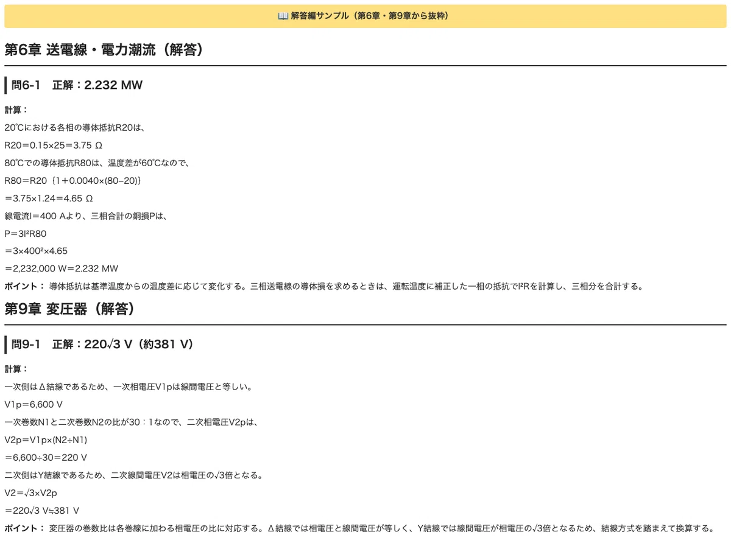Image resolution: width=731 pixels, height=560 pixels.
Task: Select the line '20℃における各相の導体抵抗R20は、'
Action: [76, 128]
